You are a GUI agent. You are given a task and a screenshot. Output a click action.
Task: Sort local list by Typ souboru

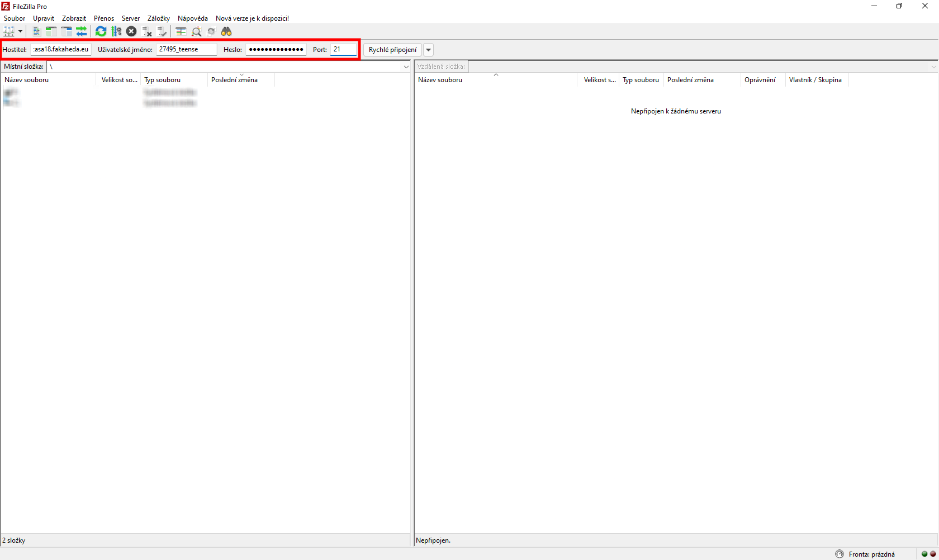pos(174,80)
